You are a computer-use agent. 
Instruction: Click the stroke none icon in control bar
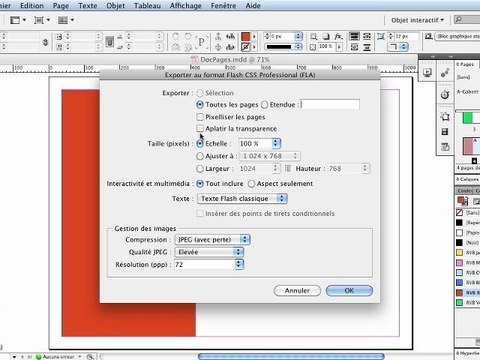pyautogui.click(x=246, y=47)
